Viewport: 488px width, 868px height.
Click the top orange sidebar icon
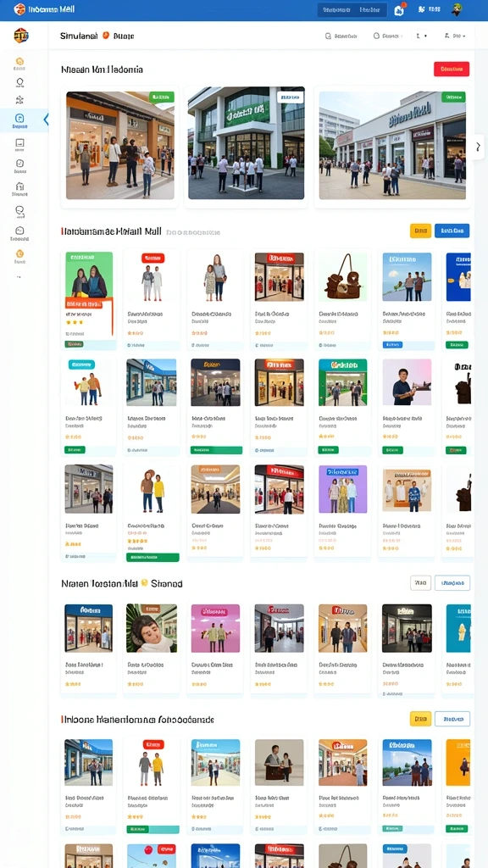[20, 61]
